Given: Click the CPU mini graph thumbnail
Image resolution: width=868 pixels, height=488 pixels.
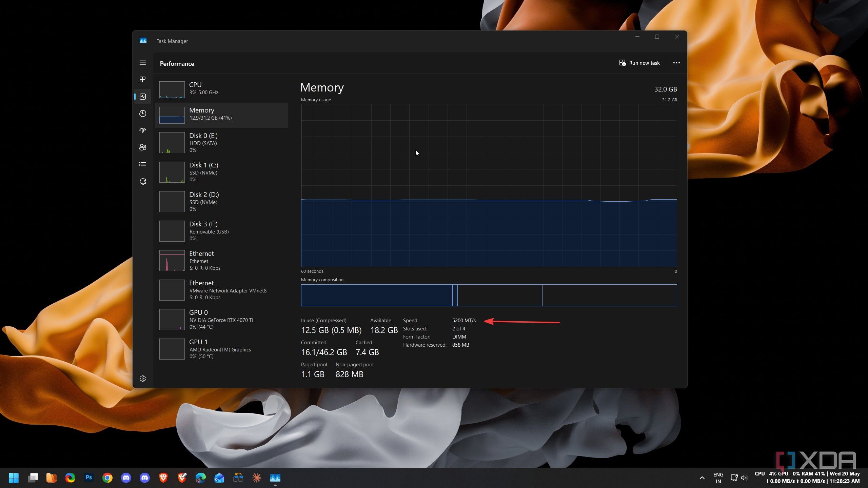Looking at the screenshot, I should pos(172,90).
